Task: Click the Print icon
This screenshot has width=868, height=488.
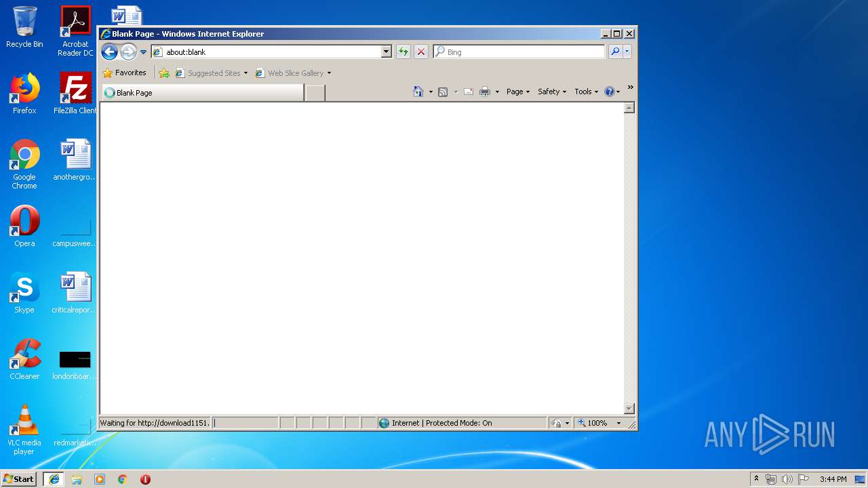Action: point(485,92)
